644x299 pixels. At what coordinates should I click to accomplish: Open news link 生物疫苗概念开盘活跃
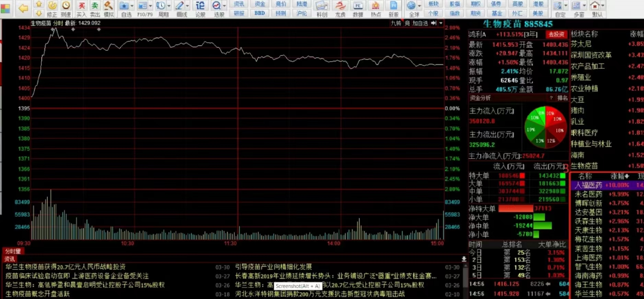[x=37, y=294]
